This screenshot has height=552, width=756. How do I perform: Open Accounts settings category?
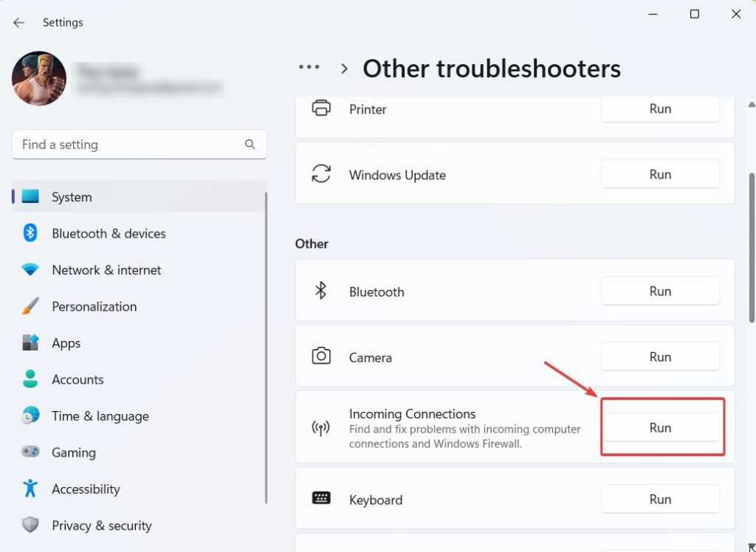(x=140, y=379)
